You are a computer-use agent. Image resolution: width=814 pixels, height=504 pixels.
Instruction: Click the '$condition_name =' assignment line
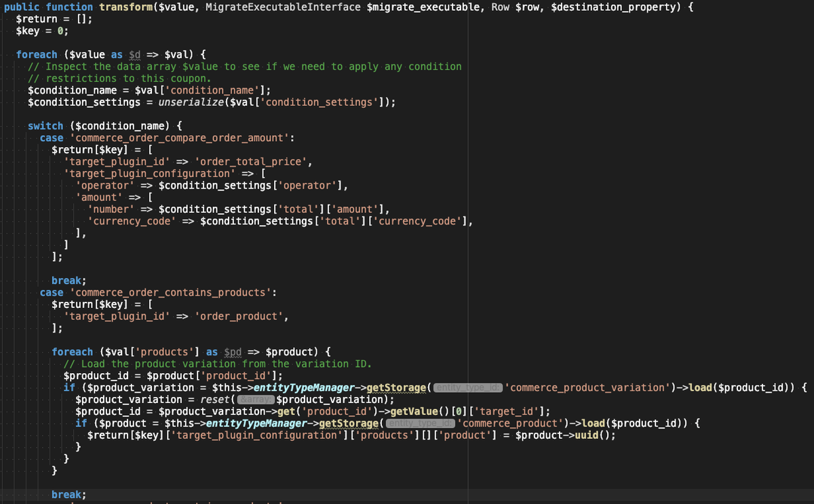coord(149,90)
